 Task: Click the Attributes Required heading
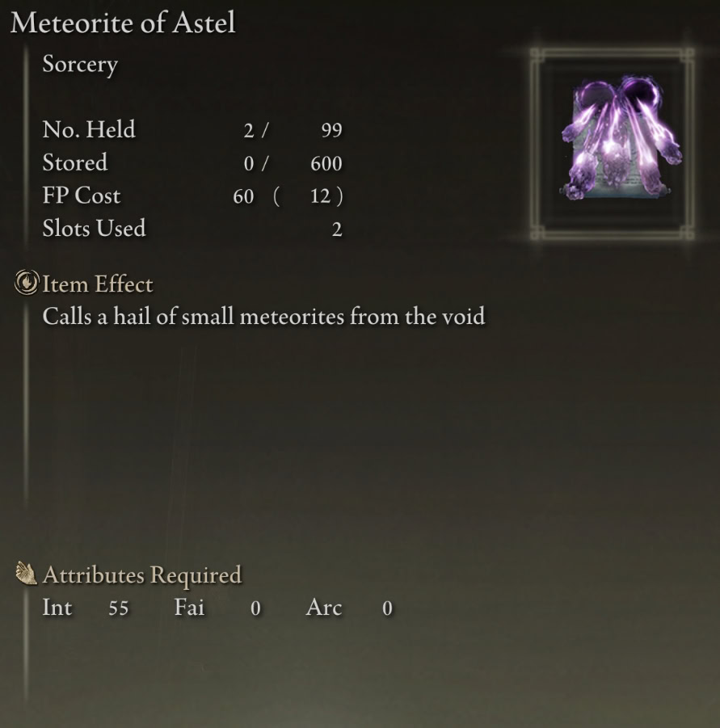pos(142,574)
